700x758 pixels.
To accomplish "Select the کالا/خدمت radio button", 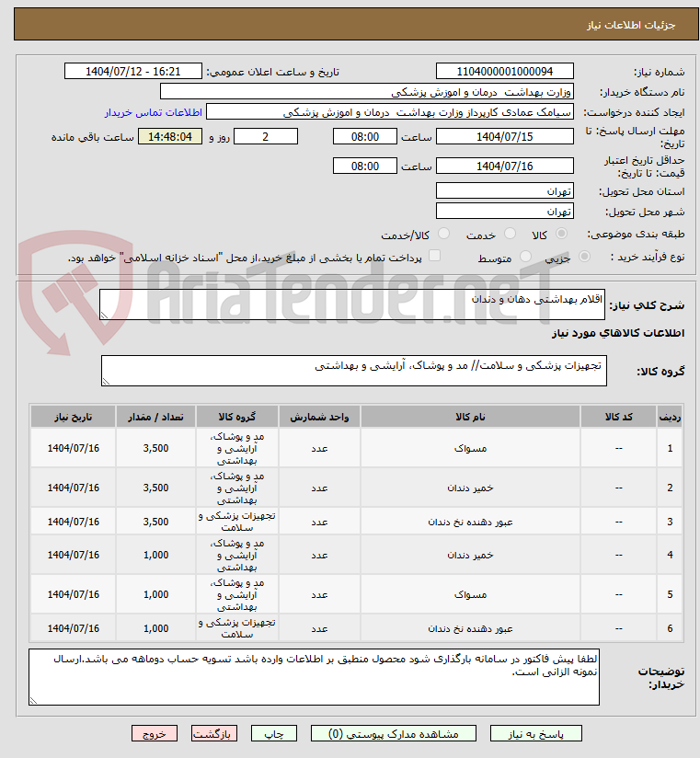I will click(x=443, y=234).
